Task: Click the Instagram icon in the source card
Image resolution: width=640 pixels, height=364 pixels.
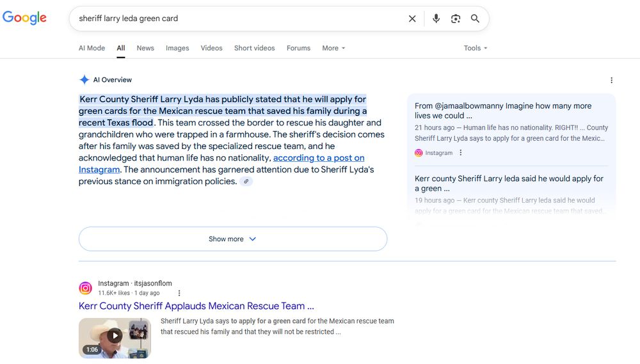Action: [419, 153]
